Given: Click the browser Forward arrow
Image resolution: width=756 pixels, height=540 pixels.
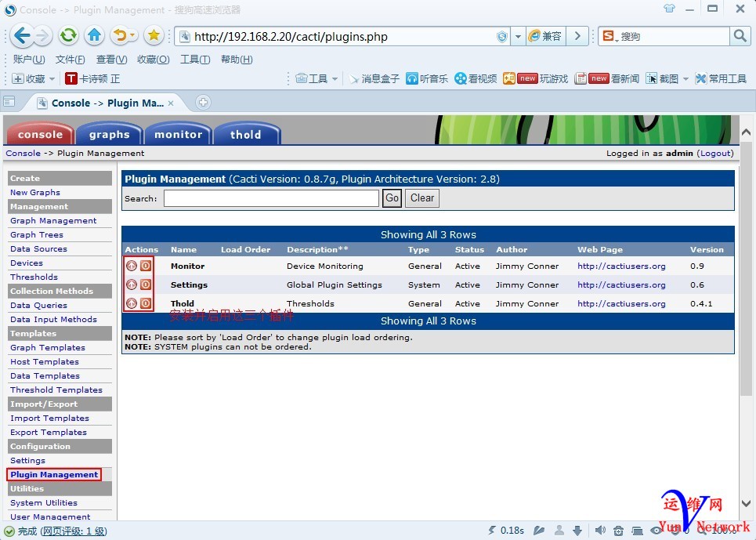Looking at the screenshot, I should [43, 36].
